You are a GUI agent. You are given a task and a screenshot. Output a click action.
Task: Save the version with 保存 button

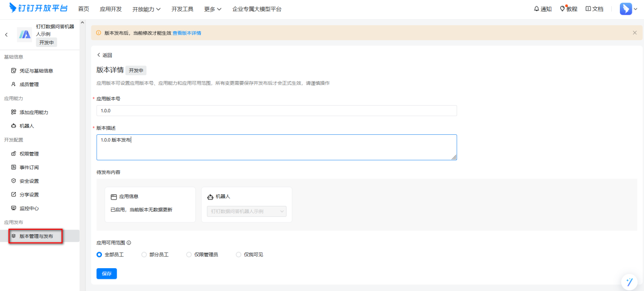(106, 274)
